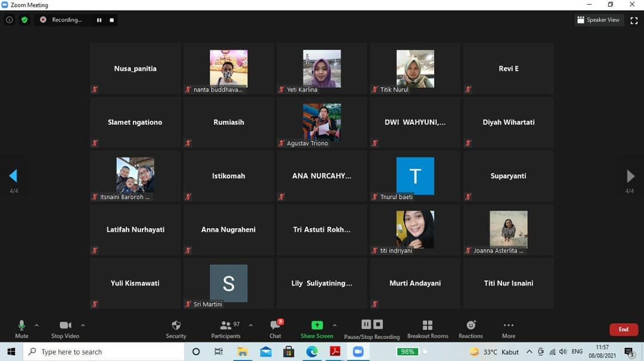Go to next gallery page arrow
The image size is (644, 361).
click(x=630, y=176)
